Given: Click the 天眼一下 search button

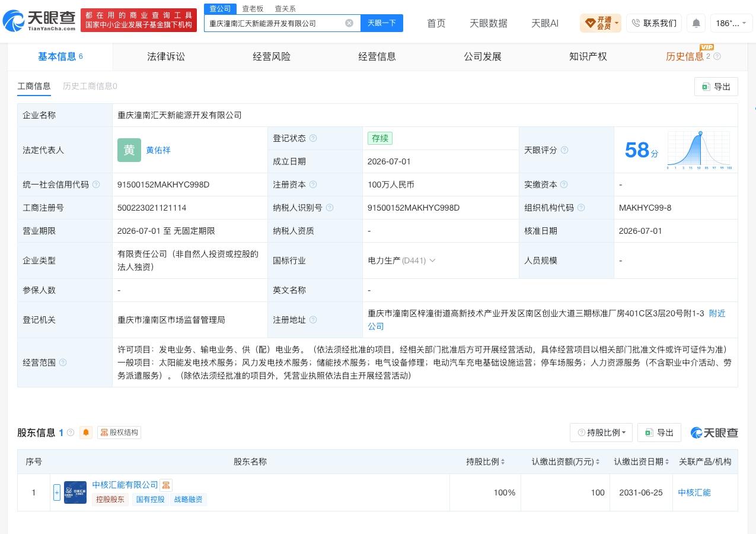Looking at the screenshot, I should click(382, 23).
